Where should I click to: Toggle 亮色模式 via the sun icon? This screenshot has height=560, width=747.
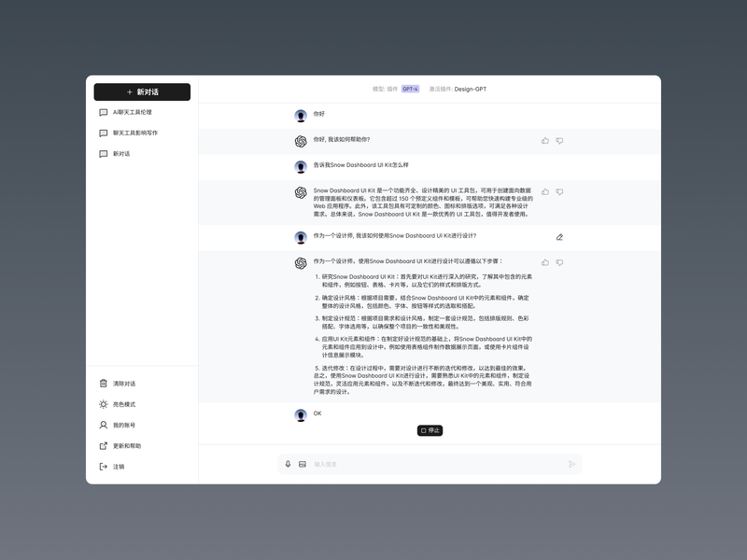point(104,404)
